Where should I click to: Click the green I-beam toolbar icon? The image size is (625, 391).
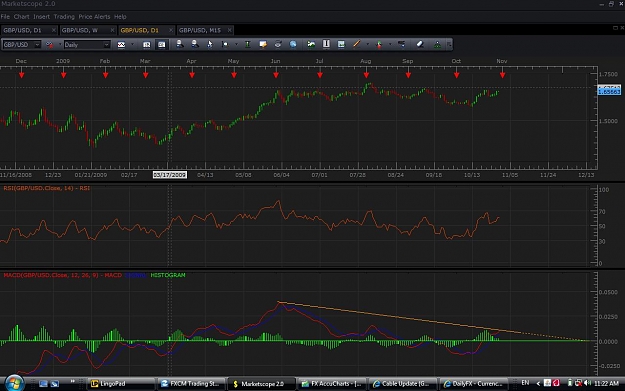point(248,45)
